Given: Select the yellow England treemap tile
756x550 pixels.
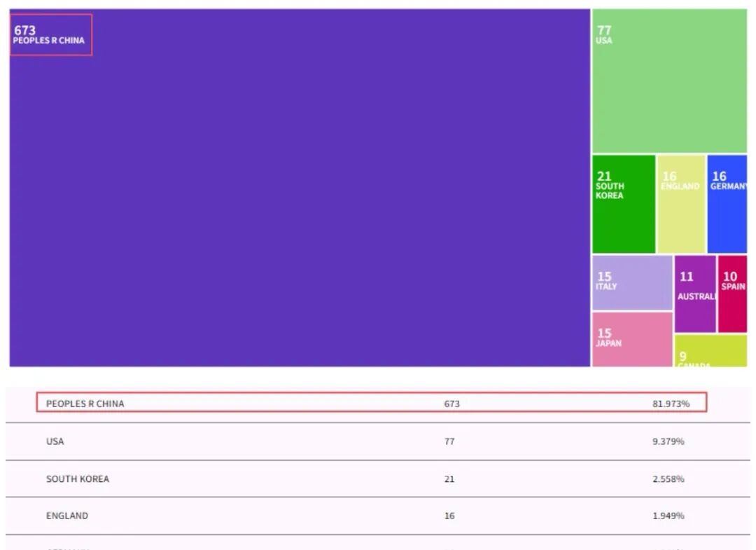Looking at the screenshot, I should [x=681, y=204].
